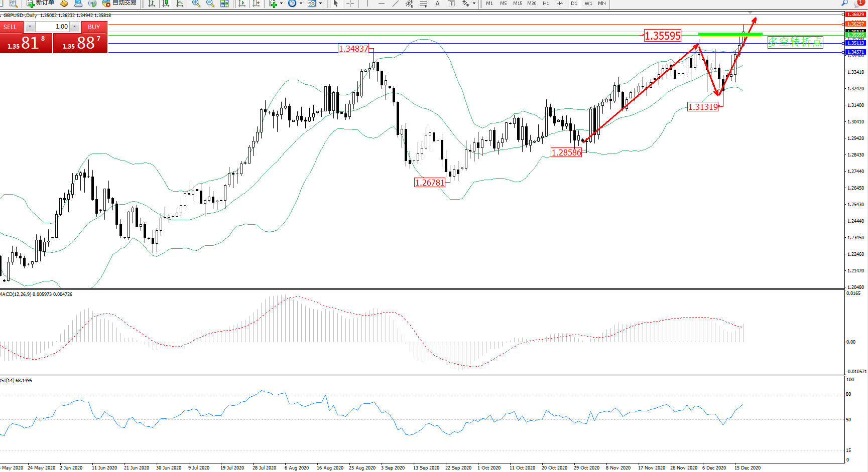Select the crosshair tool

pyautogui.click(x=350, y=4)
